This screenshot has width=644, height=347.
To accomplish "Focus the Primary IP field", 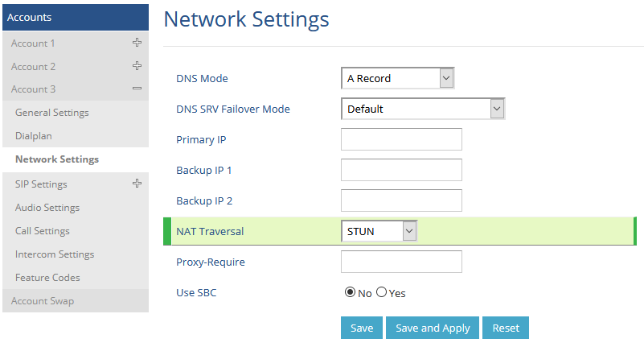I will click(401, 139).
